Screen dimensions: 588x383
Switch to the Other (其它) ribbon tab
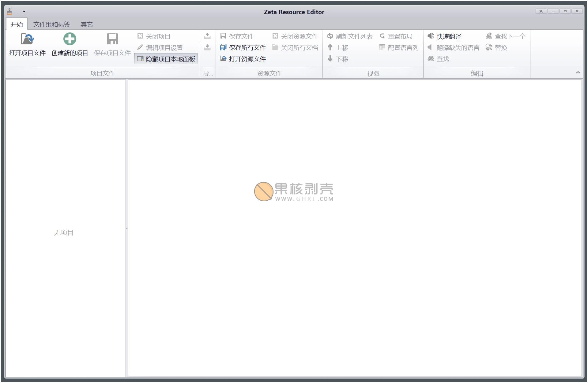(x=86, y=24)
